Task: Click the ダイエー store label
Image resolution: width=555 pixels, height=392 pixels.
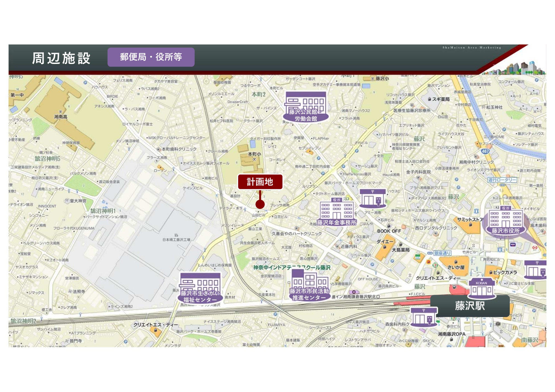Action: click(385, 242)
